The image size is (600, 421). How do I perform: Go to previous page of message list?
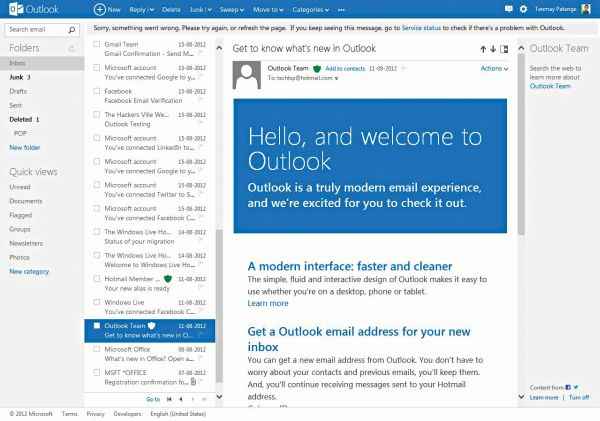181,399
